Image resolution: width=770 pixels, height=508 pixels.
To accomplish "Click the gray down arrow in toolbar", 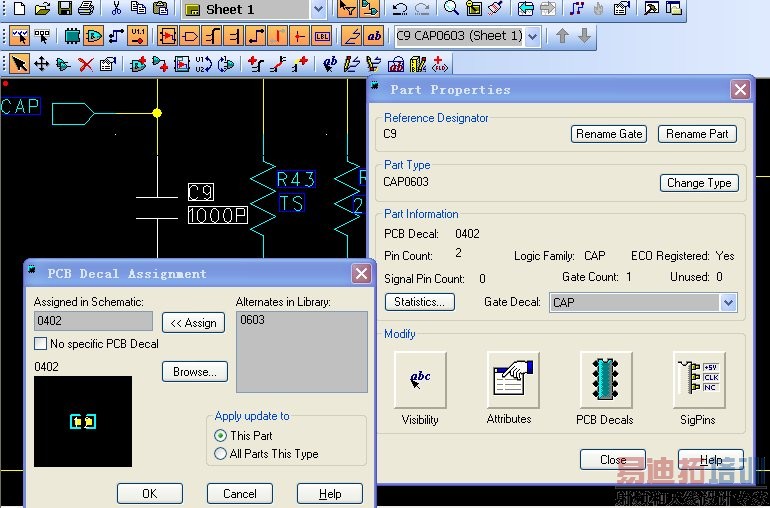I will (x=584, y=36).
